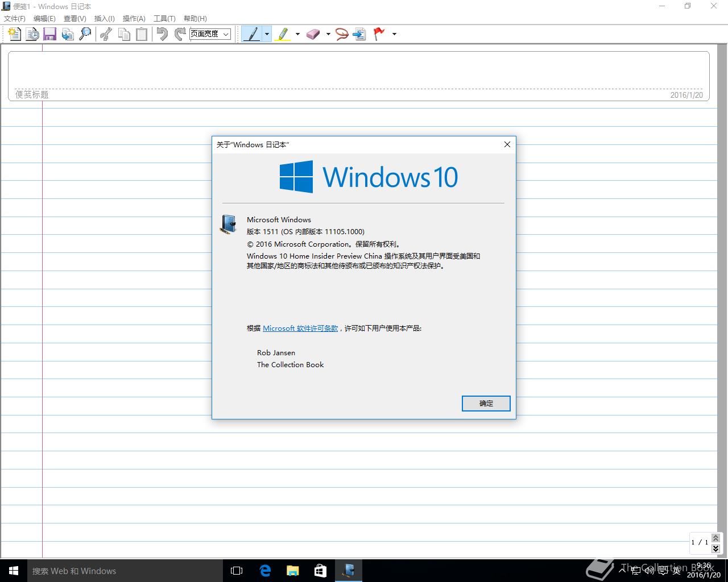
Task: Click the 'Rob Jansen' licensee text
Action: coord(276,353)
